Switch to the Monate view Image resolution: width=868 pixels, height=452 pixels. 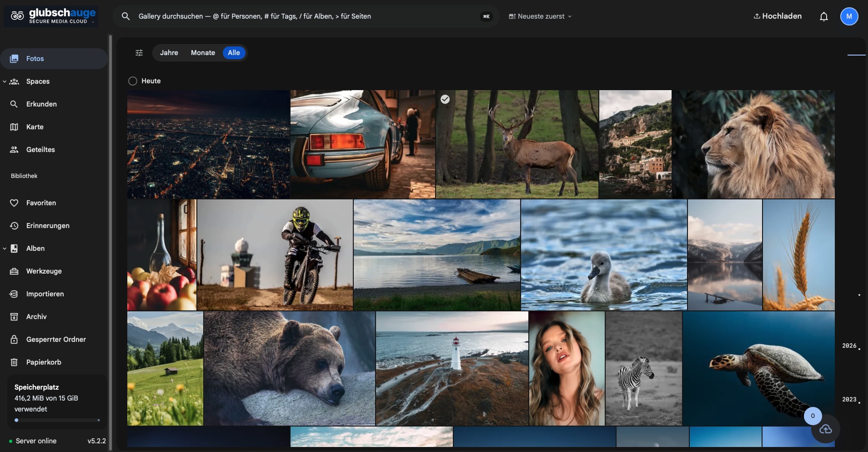203,53
